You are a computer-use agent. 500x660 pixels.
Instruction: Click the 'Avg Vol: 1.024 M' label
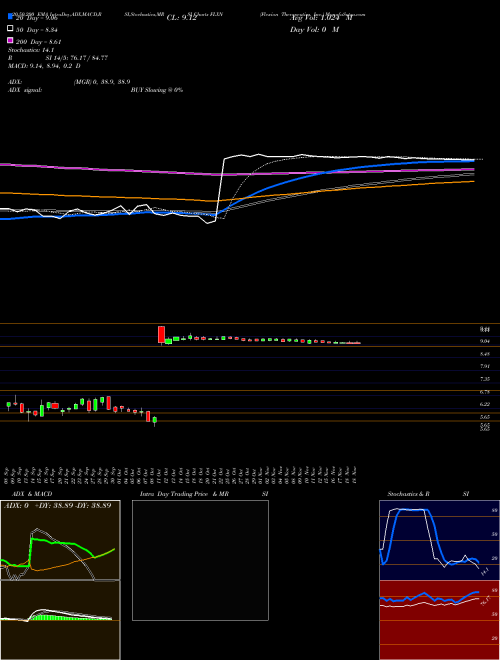tap(321, 18)
